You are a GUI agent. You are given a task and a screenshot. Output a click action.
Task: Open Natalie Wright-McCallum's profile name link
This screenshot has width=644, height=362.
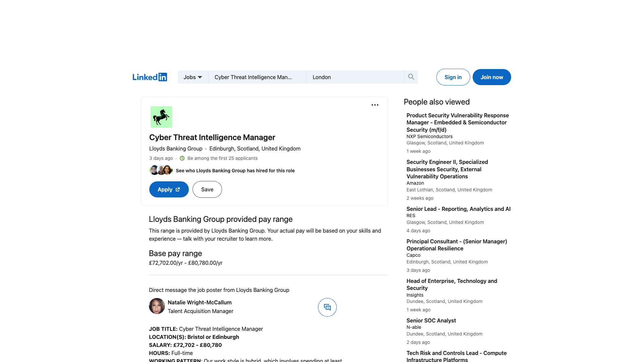[200, 302]
